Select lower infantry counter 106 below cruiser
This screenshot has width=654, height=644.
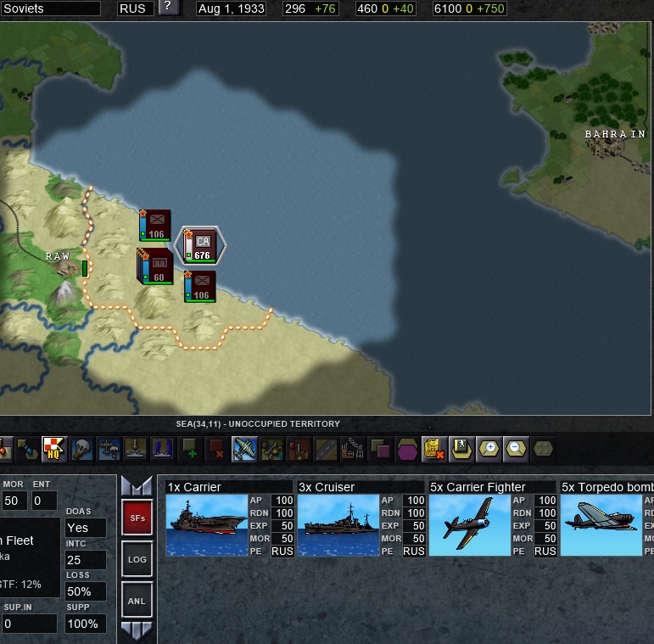(x=200, y=287)
